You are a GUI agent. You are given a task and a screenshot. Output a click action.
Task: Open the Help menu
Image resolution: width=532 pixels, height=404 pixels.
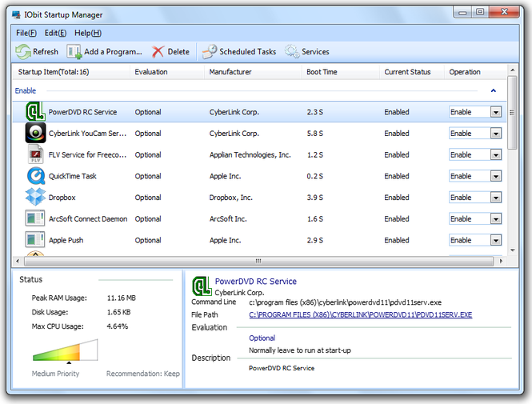tap(88, 33)
